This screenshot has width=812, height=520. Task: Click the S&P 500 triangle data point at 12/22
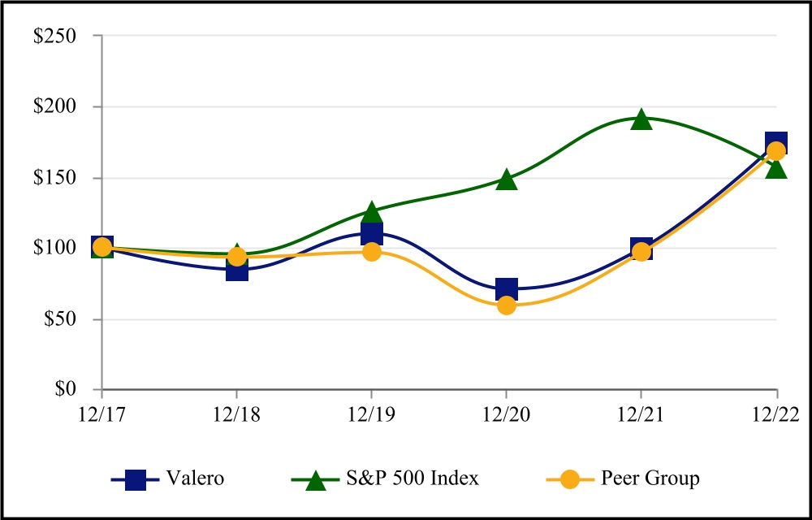pos(776,168)
